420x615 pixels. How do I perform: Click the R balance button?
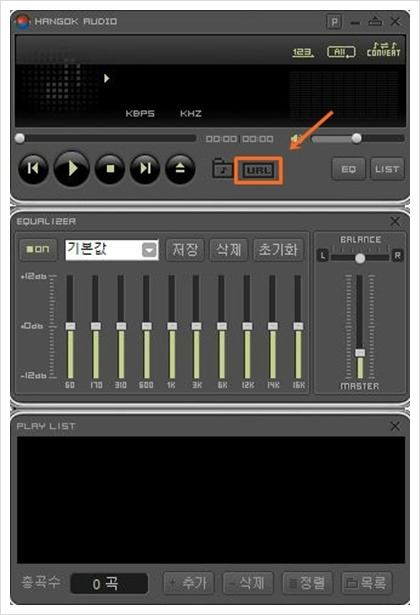click(x=397, y=256)
